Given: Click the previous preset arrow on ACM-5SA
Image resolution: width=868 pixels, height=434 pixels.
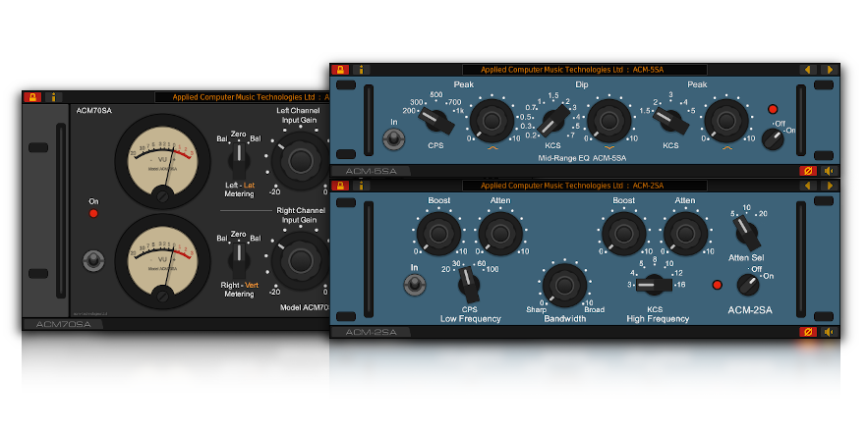Looking at the screenshot, I should click(808, 70).
